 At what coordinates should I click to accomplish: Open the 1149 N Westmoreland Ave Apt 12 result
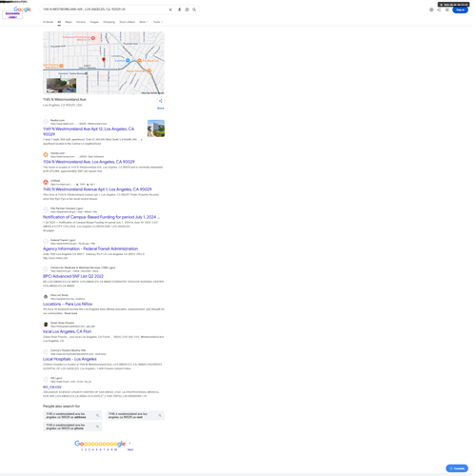coord(89,131)
